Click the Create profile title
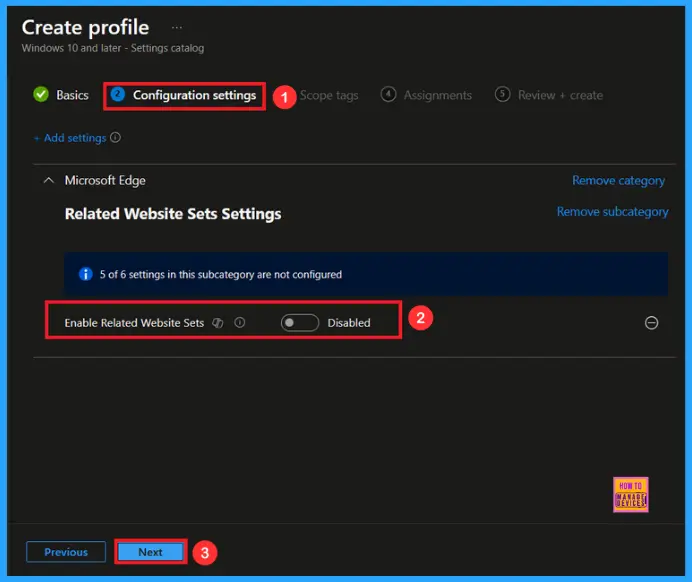 [x=86, y=27]
